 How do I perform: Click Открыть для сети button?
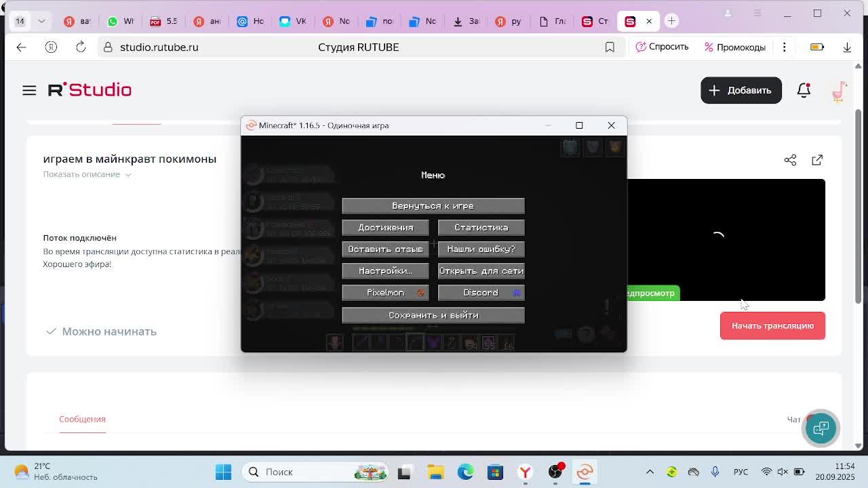coord(481,271)
